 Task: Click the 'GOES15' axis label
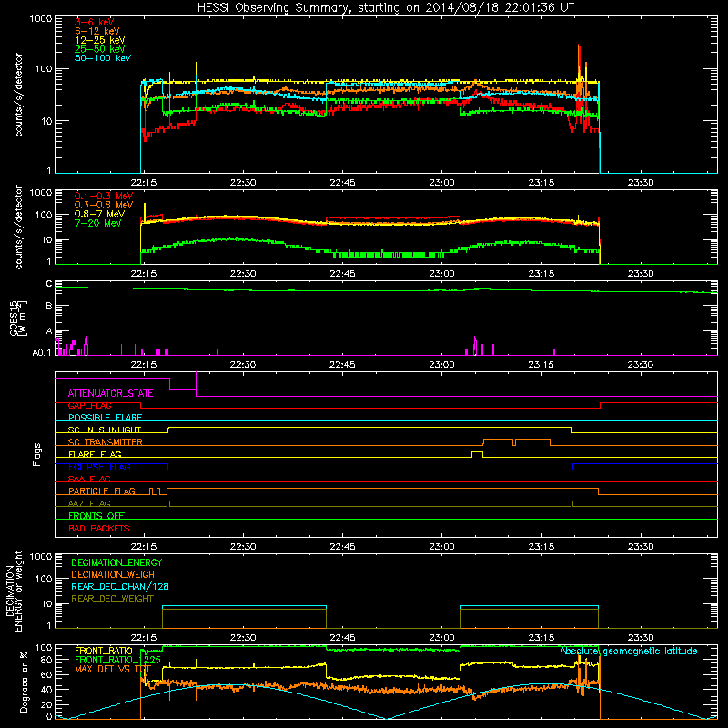14,318
